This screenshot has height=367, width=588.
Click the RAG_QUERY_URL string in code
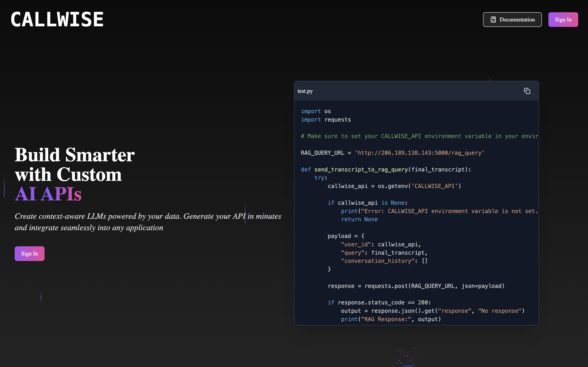(419, 153)
